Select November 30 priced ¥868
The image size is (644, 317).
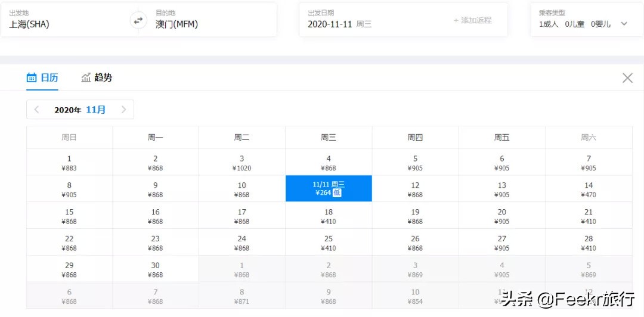[x=156, y=269]
